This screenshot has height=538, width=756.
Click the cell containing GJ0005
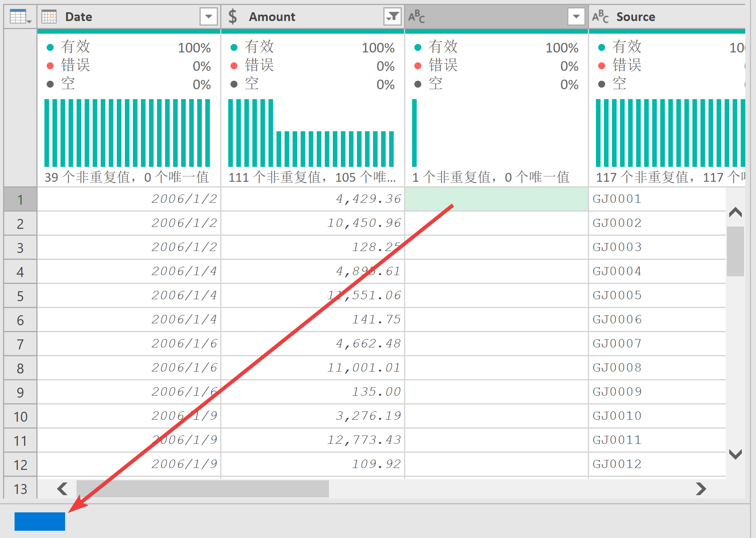[617, 295]
